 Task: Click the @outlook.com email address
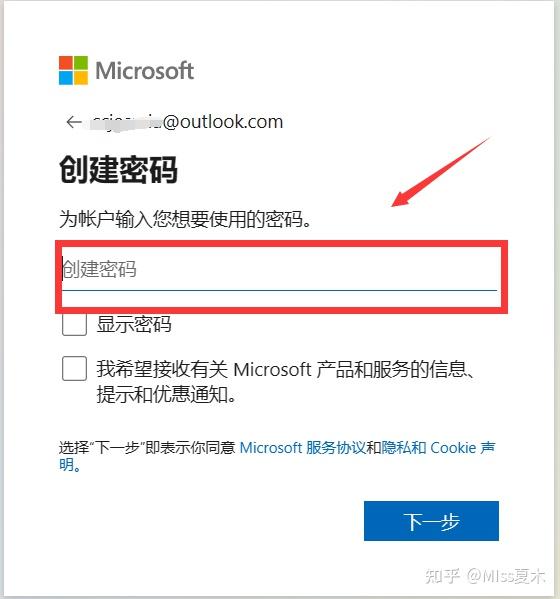click(187, 122)
